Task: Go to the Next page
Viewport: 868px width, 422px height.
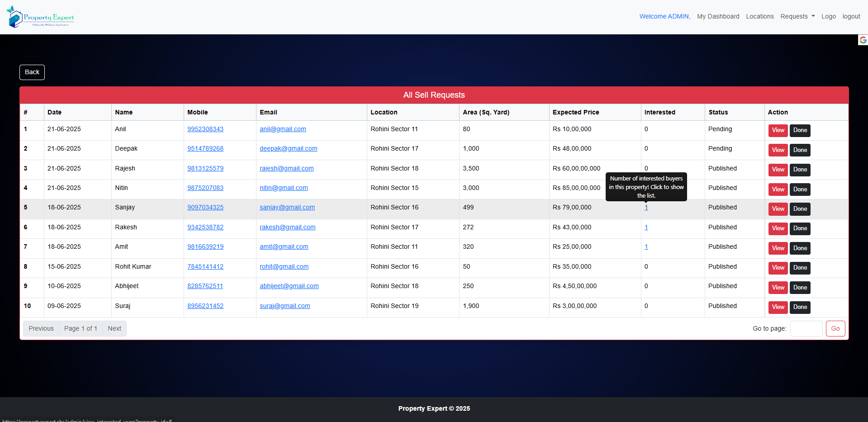Action: click(x=114, y=328)
